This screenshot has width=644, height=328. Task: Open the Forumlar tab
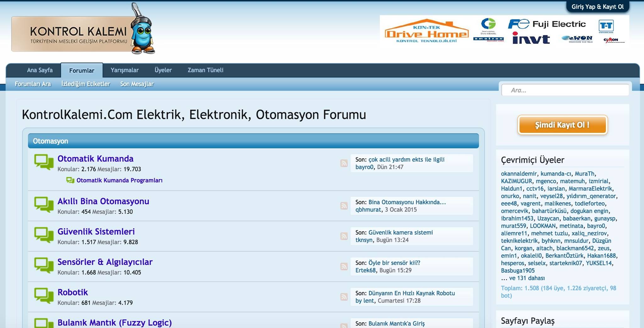(x=81, y=70)
